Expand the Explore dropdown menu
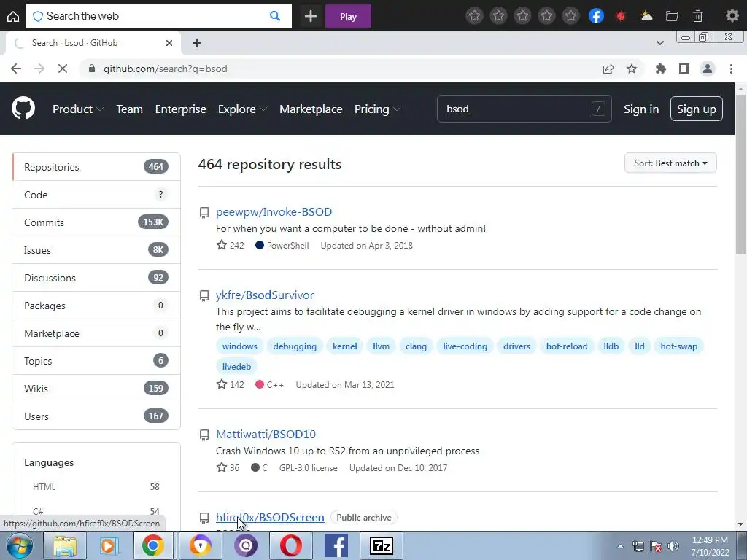The width and height of the screenshot is (747, 560). [x=242, y=109]
